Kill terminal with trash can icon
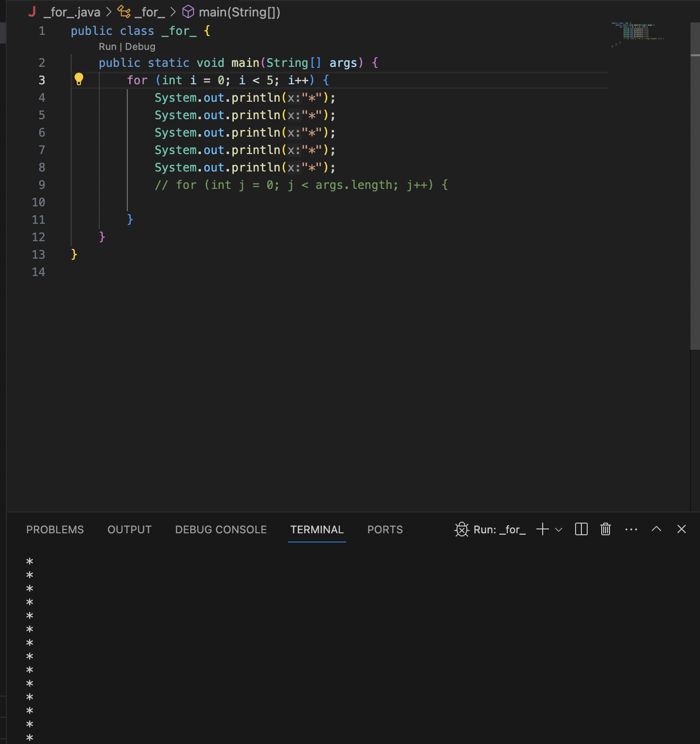This screenshot has height=744, width=700. point(606,529)
